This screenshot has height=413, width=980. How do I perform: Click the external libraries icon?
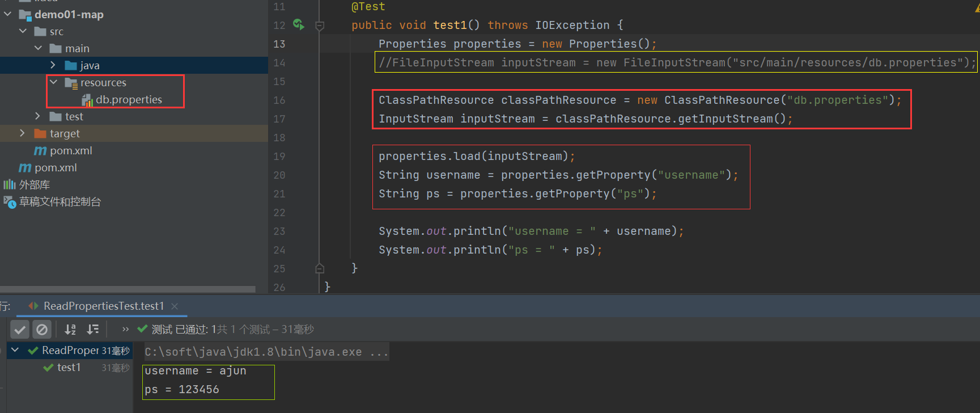tap(10, 184)
